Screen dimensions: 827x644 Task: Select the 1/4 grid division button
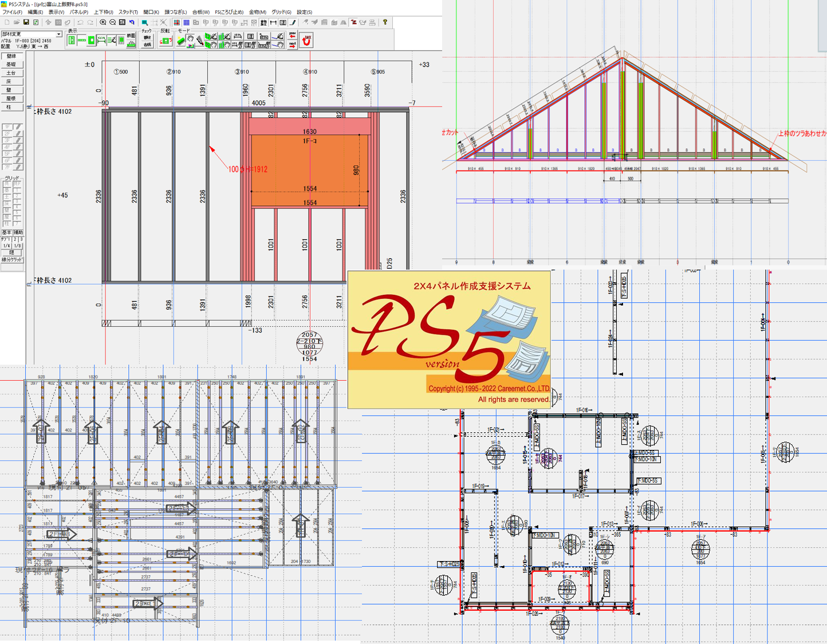tap(6, 246)
